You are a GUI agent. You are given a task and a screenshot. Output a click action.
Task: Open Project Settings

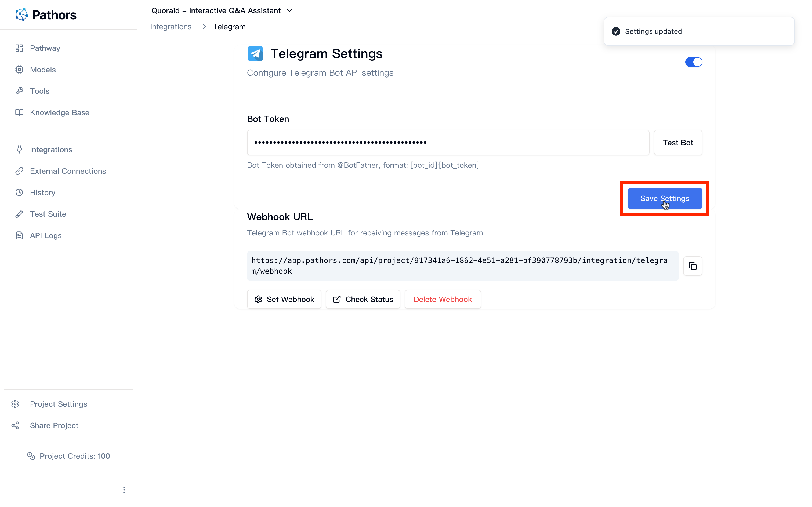click(58, 404)
